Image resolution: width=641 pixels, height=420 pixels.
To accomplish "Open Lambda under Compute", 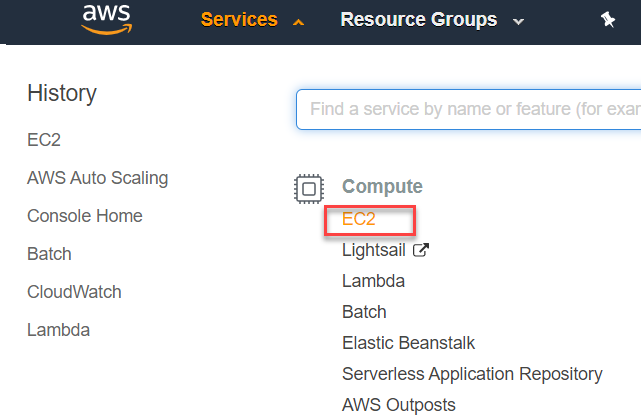I will [x=373, y=281].
